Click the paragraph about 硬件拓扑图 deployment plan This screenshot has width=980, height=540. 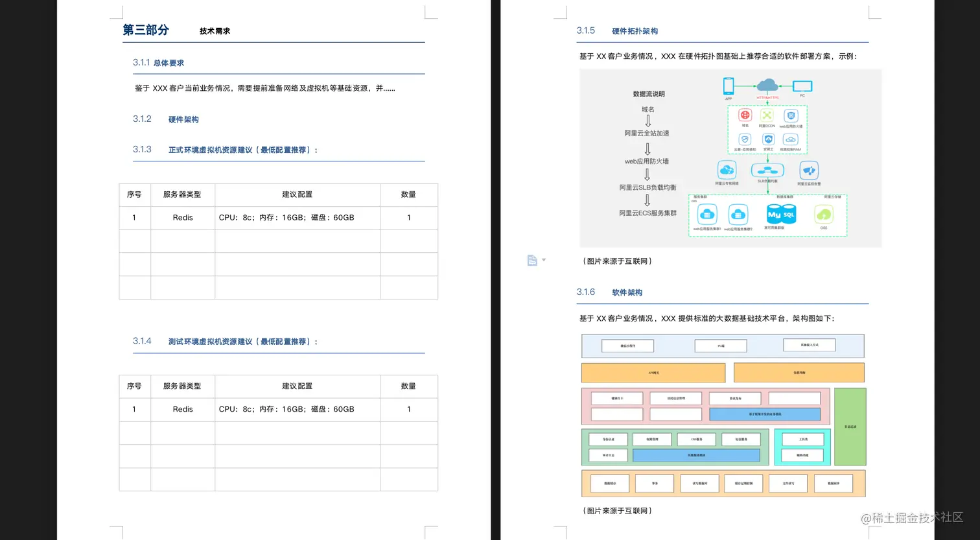coord(718,56)
